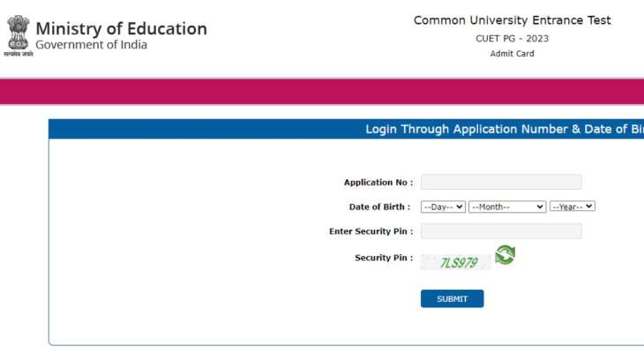Click the green refresh captcha icon

coord(505,255)
